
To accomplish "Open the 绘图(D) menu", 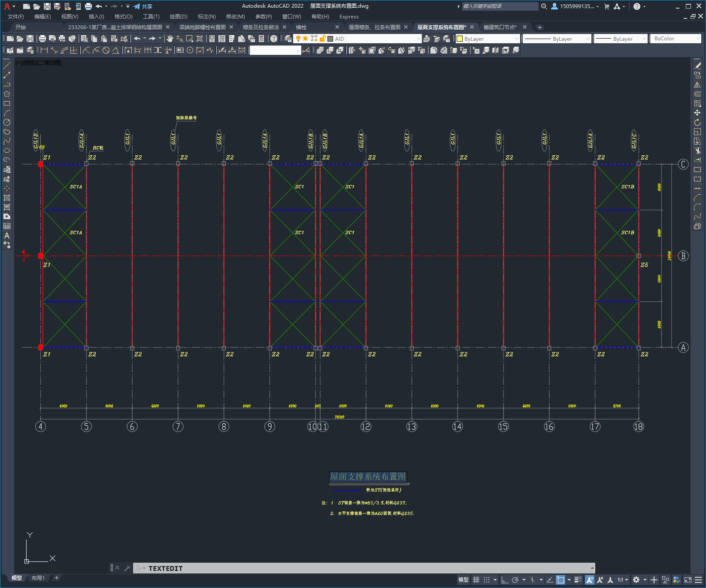I will (179, 17).
